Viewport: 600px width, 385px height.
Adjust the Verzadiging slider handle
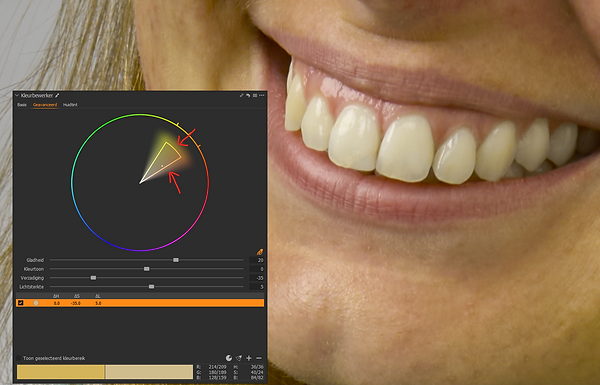[93, 278]
